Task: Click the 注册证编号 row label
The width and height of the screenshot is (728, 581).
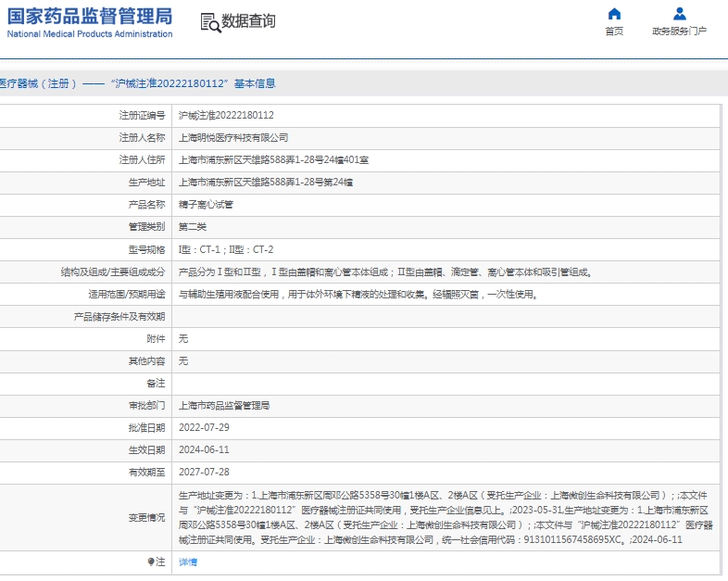Action: (x=142, y=115)
